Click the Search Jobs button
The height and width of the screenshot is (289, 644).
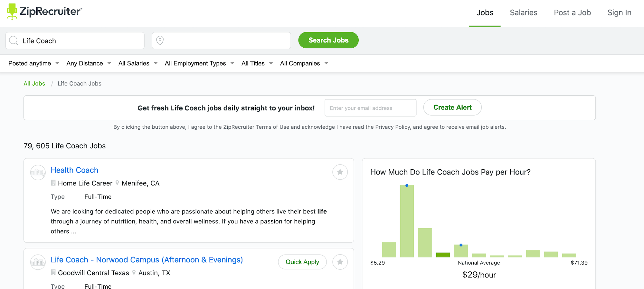click(x=328, y=40)
